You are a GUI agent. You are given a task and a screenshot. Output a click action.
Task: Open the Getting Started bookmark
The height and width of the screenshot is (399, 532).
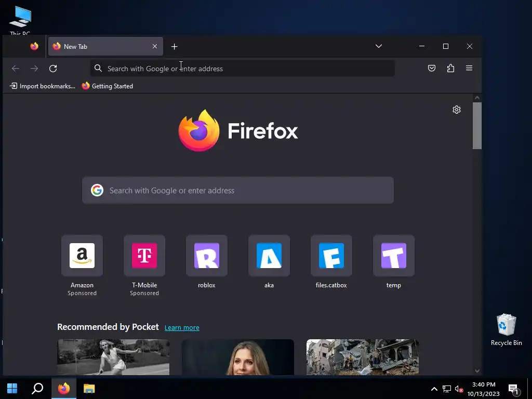pos(108,86)
